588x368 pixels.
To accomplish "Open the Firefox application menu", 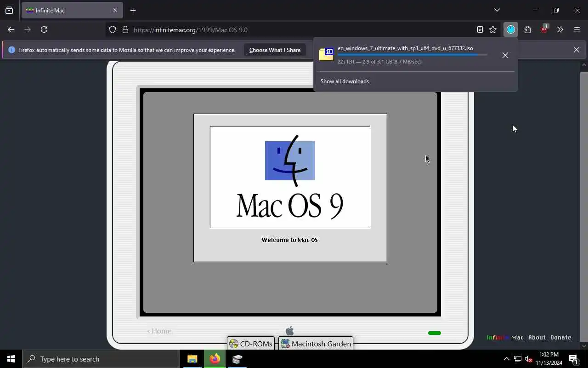I will tap(577, 29).
